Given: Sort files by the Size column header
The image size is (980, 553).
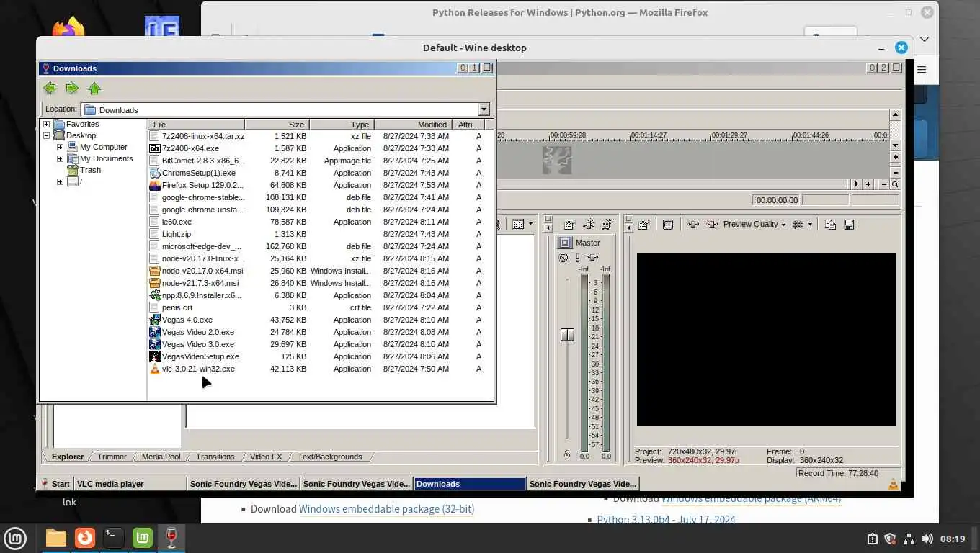Looking at the screenshot, I should pos(277,125).
